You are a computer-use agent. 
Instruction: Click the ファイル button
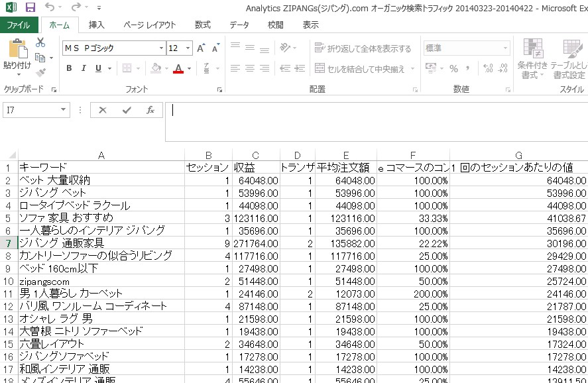pyautogui.click(x=18, y=25)
